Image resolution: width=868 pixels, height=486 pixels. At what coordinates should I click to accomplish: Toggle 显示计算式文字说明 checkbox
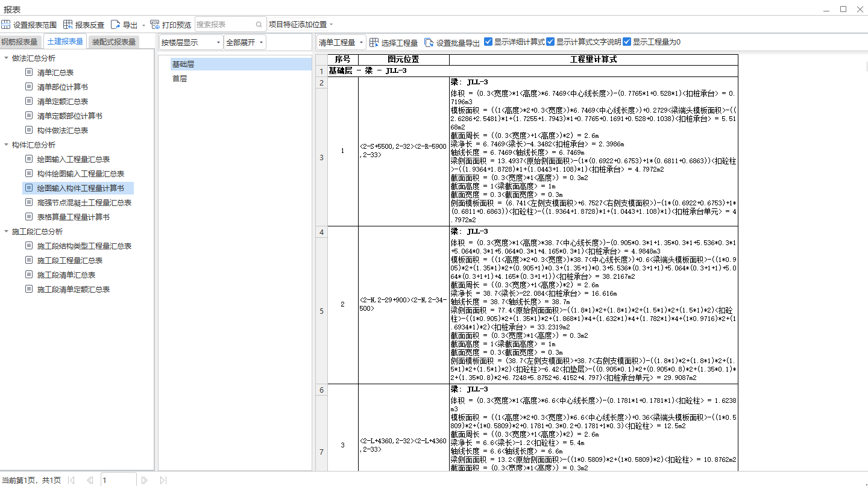point(550,42)
